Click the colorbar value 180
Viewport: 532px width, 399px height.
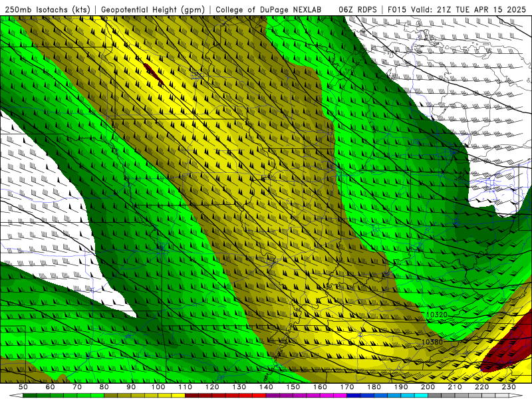pos(374,387)
